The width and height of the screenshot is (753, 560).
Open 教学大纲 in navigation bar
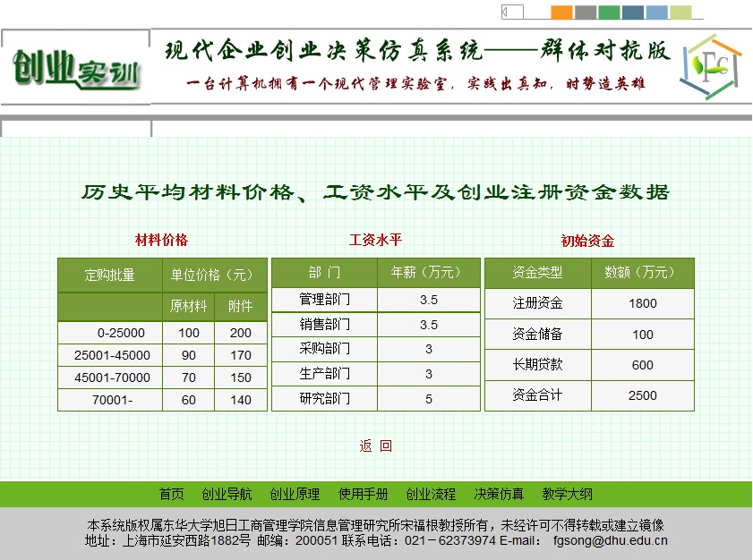pos(567,494)
